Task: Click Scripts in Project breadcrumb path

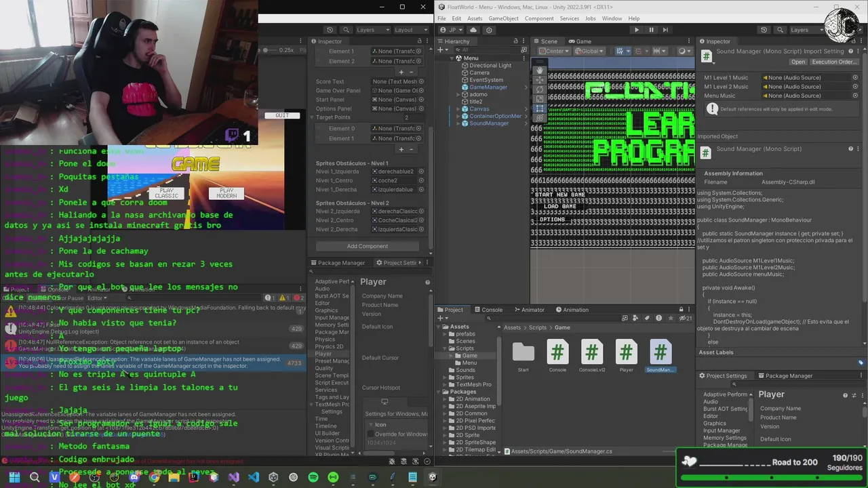Action: [x=537, y=327]
